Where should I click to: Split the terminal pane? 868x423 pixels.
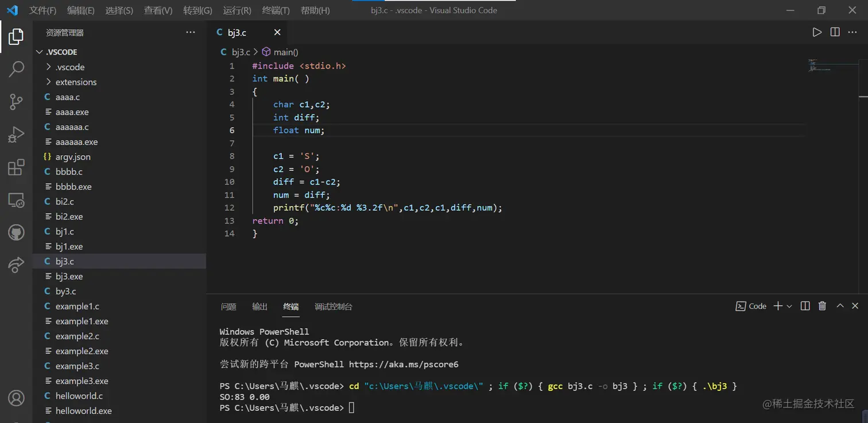coord(805,306)
